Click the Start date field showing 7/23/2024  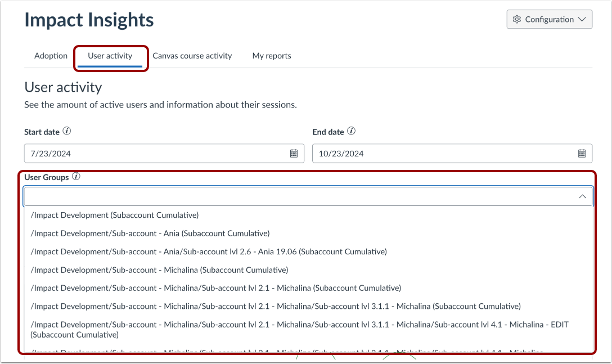(x=164, y=154)
